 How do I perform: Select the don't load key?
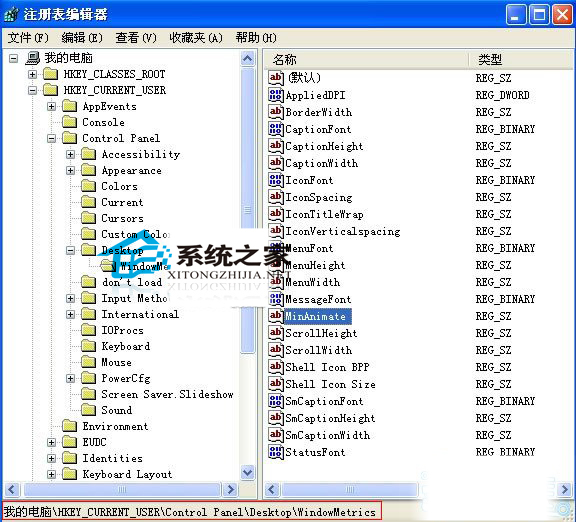(x=132, y=282)
